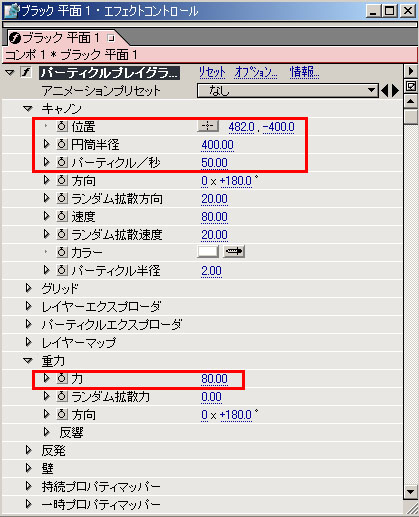
Task: Go to next animation preset arrow
Action: point(395,91)
